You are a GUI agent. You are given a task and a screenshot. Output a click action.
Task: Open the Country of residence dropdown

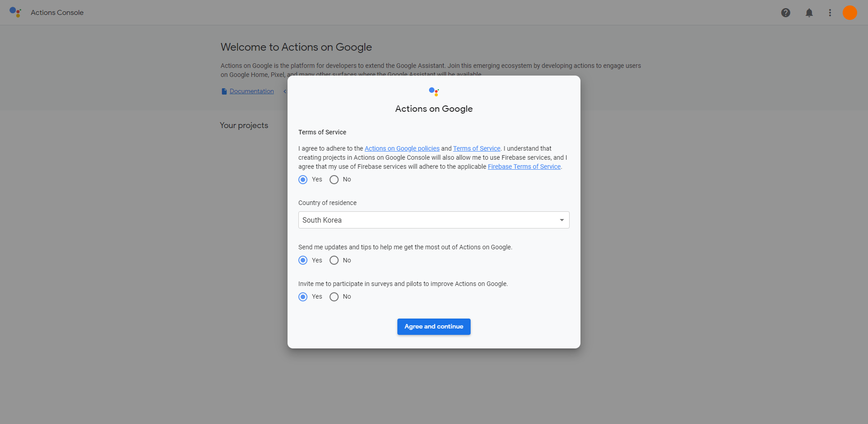[x=434, y=220]
